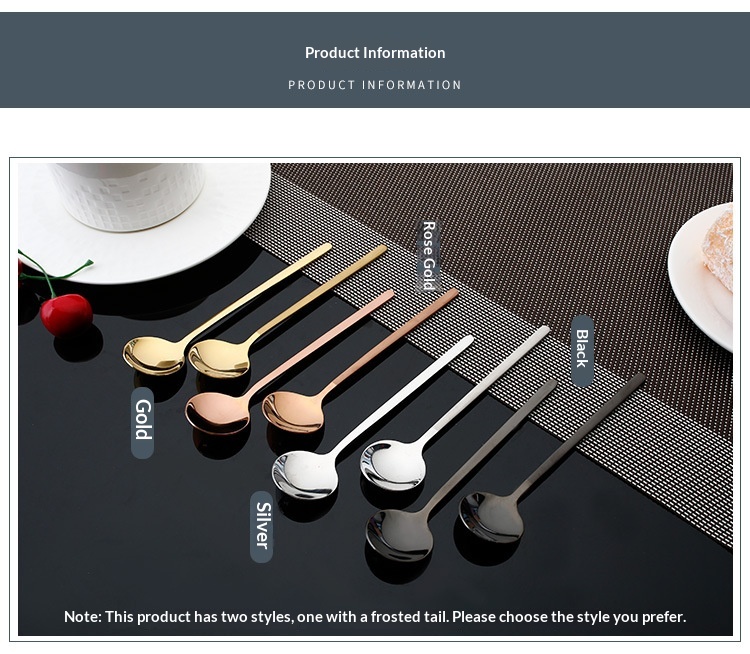Click the left silver spoon bowl

click(305, 474)
